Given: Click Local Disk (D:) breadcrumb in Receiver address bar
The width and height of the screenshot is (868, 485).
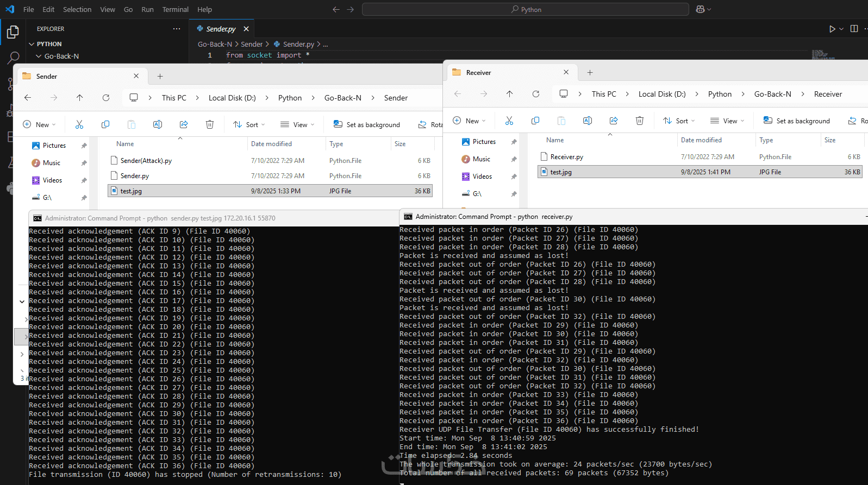Looking at the screenshot, I should (x=662, y=94).
